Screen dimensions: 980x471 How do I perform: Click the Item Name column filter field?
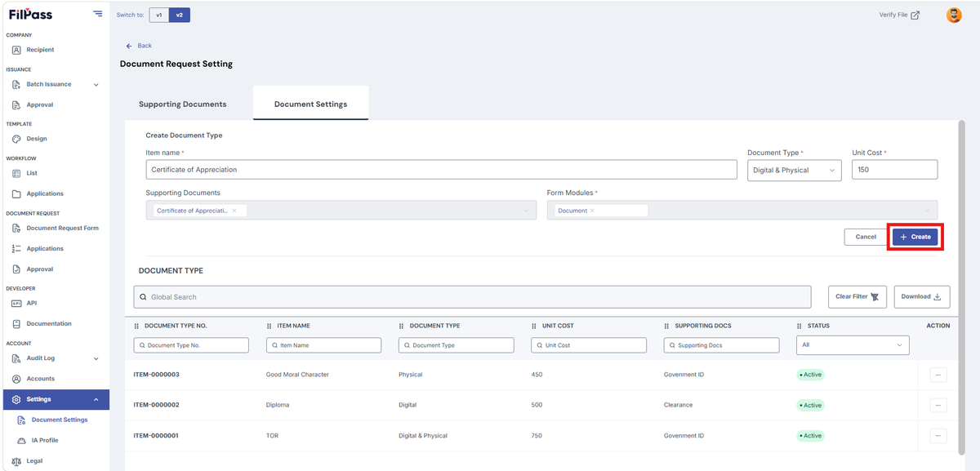pos(323,345)
